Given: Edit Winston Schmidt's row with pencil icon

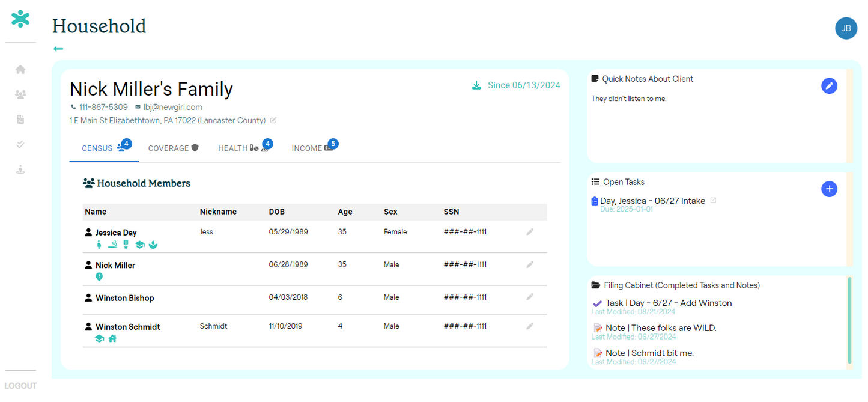Looking at the screenshot, I should (x=530, y=326).
